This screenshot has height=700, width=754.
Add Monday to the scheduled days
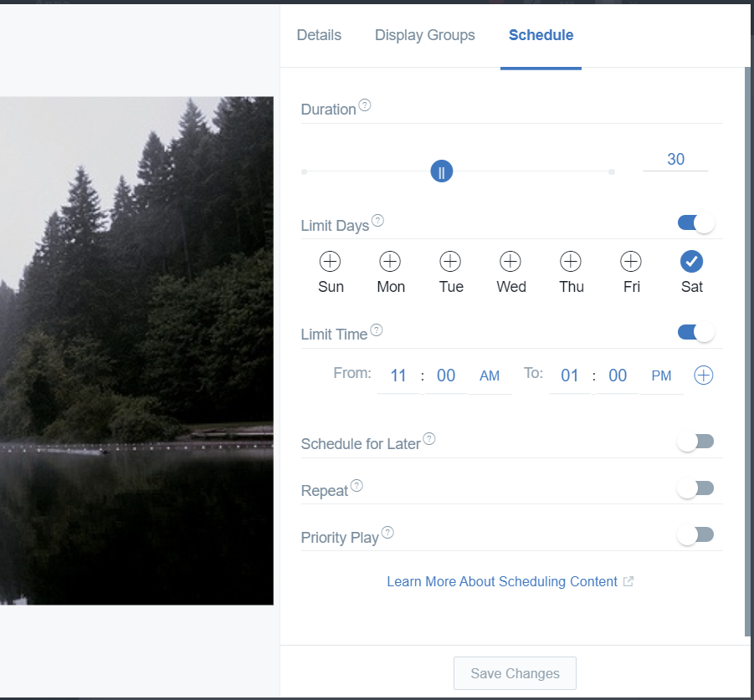pyautogui.click(x=390, y=261)
